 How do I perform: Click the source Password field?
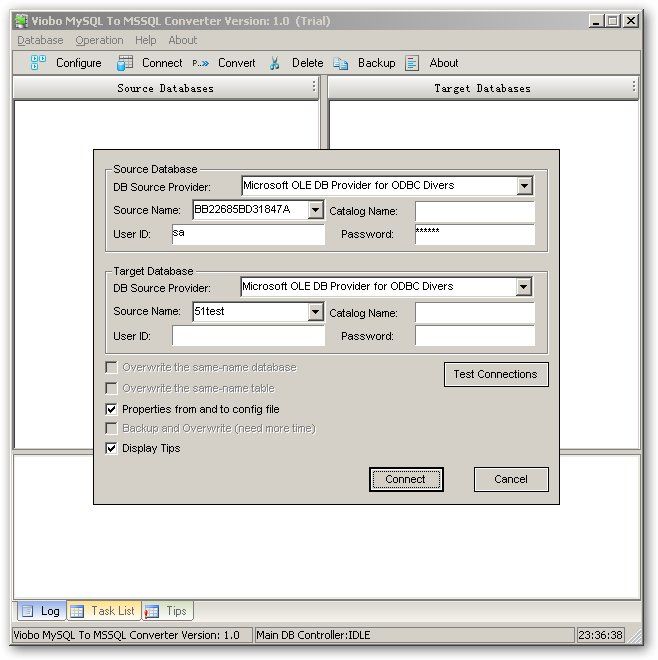pyautogui.click(x=475, y=234)
